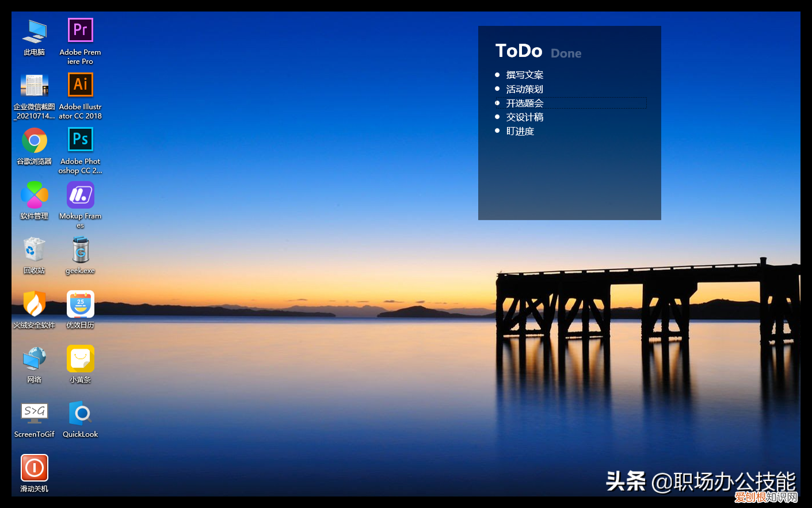Click the Adobe Photoshop CC desktop icon

point(80,140)
